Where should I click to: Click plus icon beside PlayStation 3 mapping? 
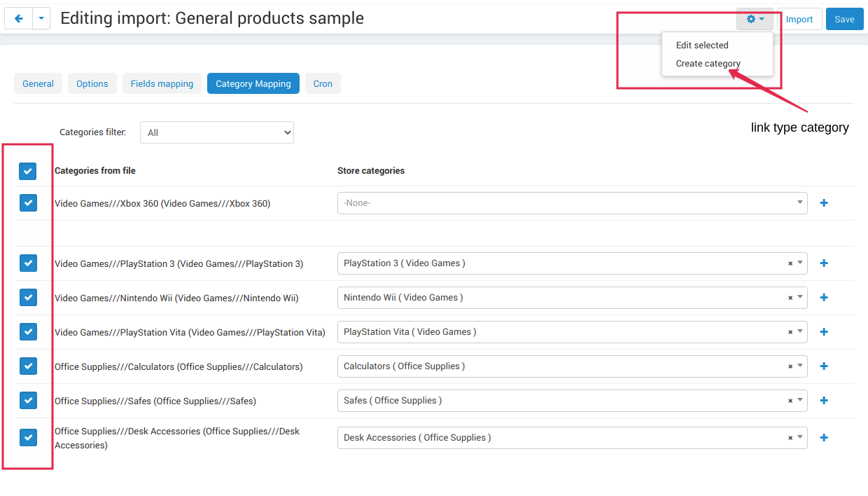(824, 263)
